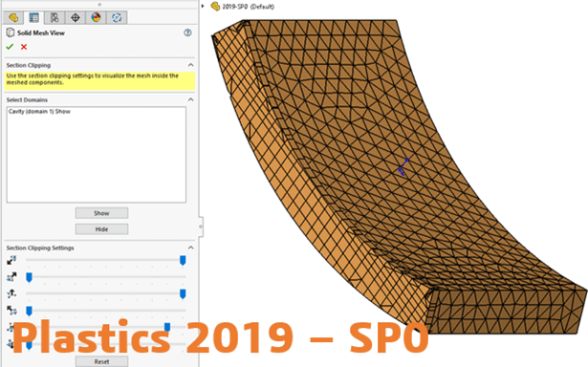Viewport: 588px width, 367px height.
Task: Click the panel splitter collapse handle
Action: click(x=201, y=227)
